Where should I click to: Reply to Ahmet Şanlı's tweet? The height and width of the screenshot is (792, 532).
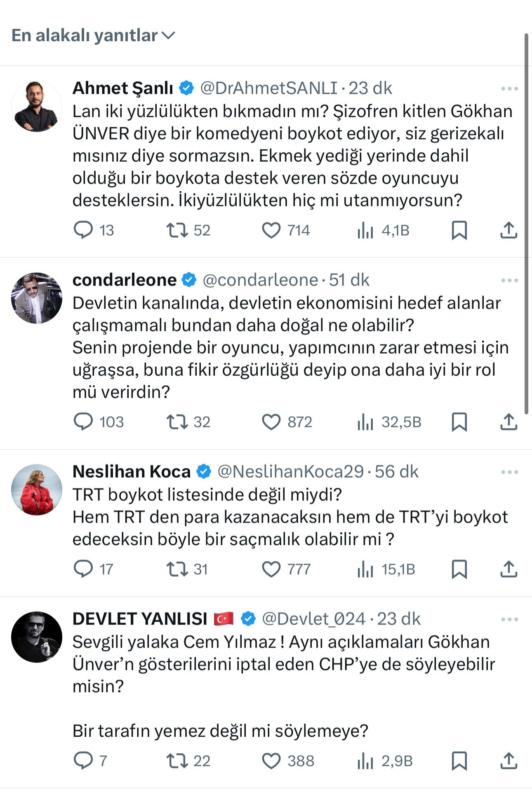83,230
